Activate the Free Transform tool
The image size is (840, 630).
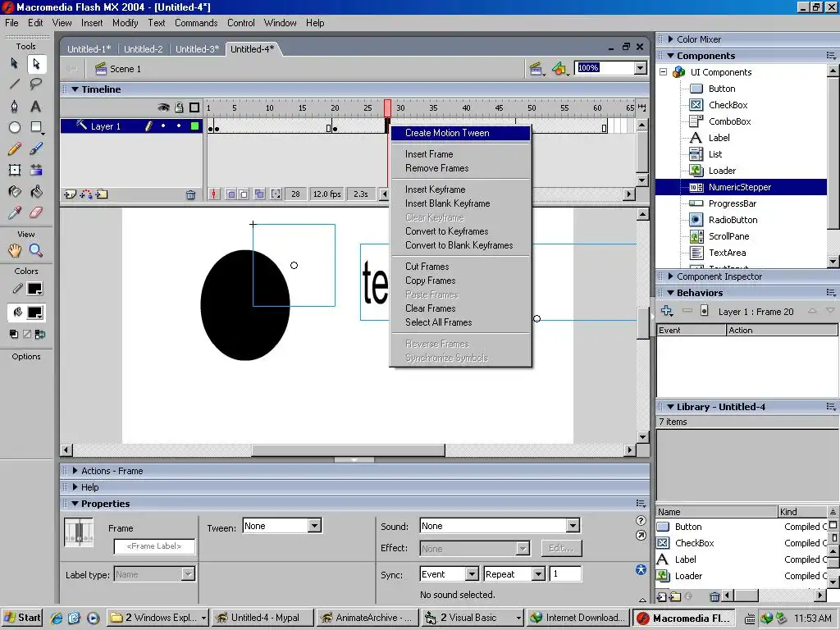pos(15,171)
